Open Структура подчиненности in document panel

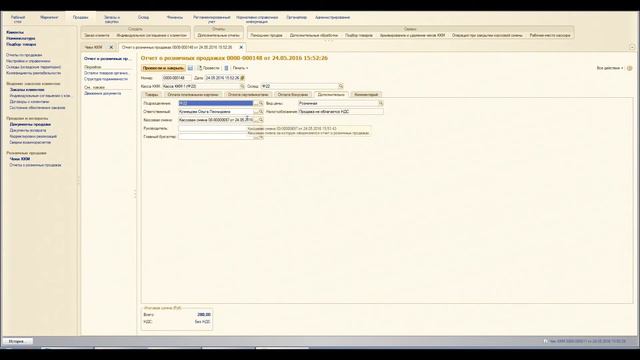(x=106, y=79)
